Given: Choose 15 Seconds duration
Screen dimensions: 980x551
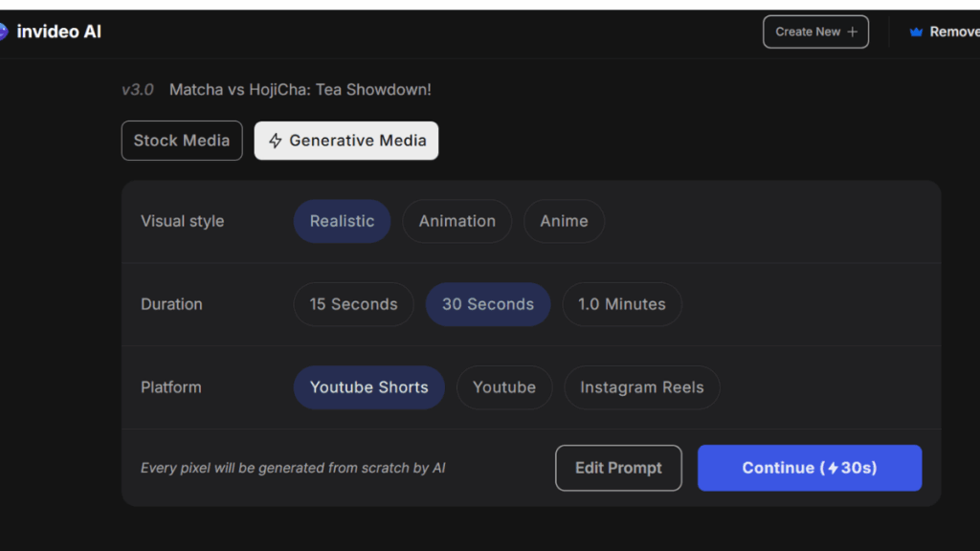Looking at the screenshot, I should coord(354,304).
